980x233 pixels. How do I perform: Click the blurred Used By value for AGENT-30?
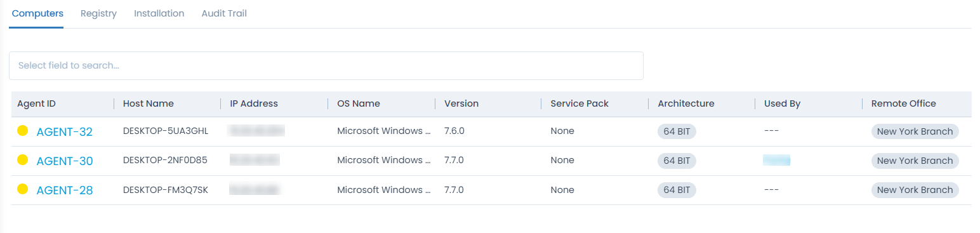point(776,160)
